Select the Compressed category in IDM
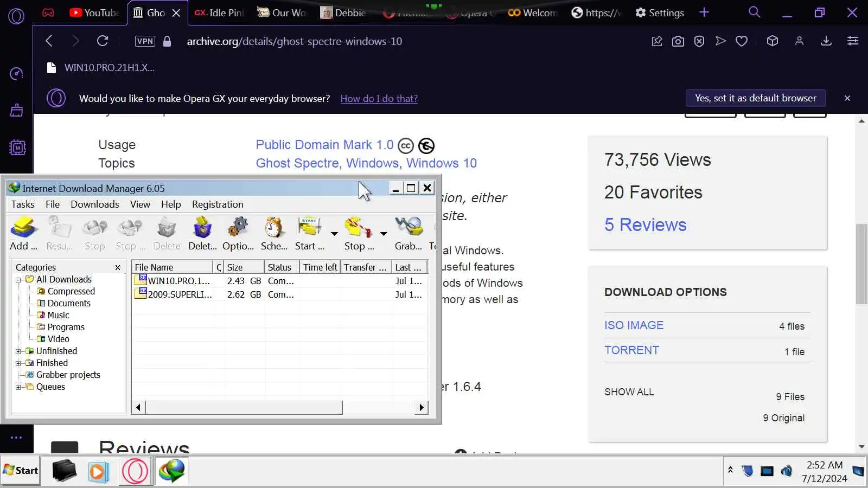This screenshot has width=868, height=488. pos(71,292)
